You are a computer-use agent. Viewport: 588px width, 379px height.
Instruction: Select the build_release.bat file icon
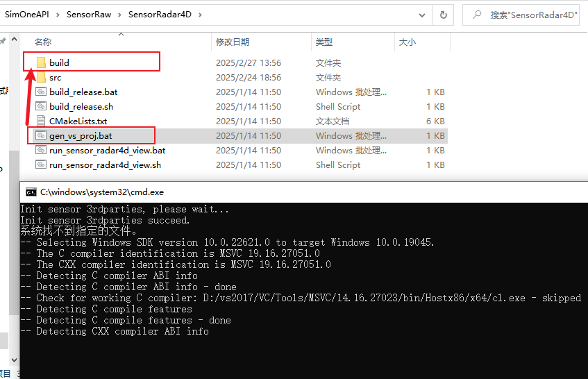coord(41,92)
